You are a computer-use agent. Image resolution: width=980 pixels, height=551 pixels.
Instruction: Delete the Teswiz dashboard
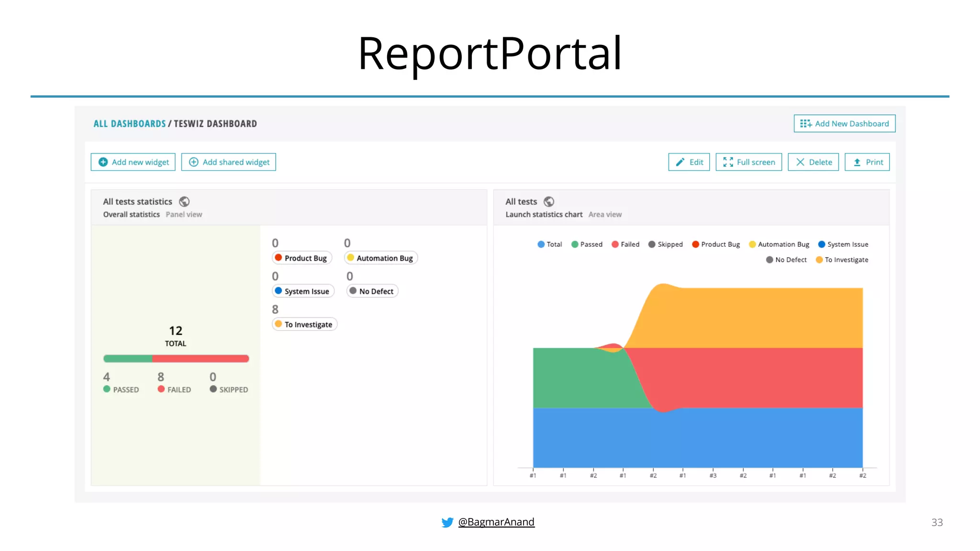pyautogui.click(x=813, y=162)
